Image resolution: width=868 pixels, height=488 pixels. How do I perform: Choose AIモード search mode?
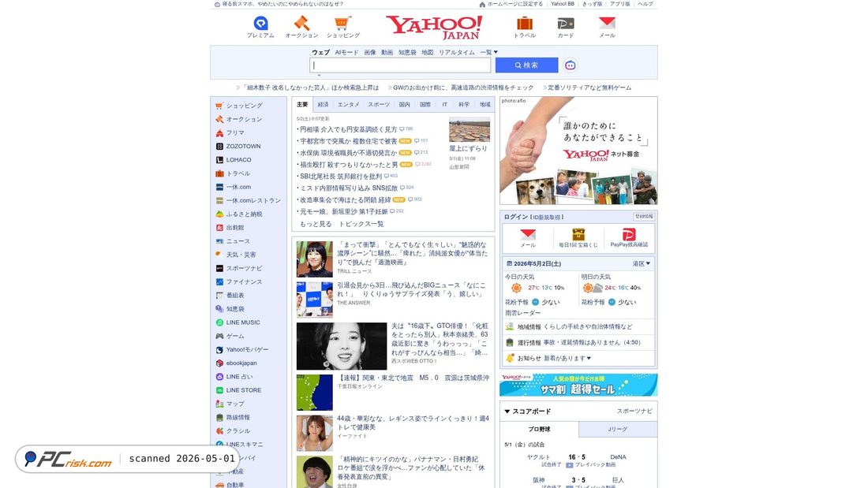click(346, 52)
